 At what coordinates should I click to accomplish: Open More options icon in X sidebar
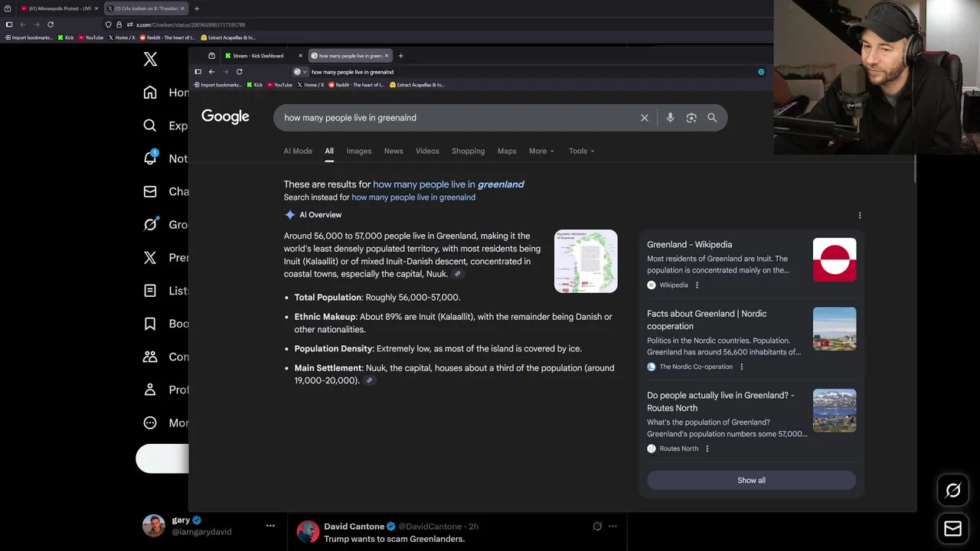[150, 422]
